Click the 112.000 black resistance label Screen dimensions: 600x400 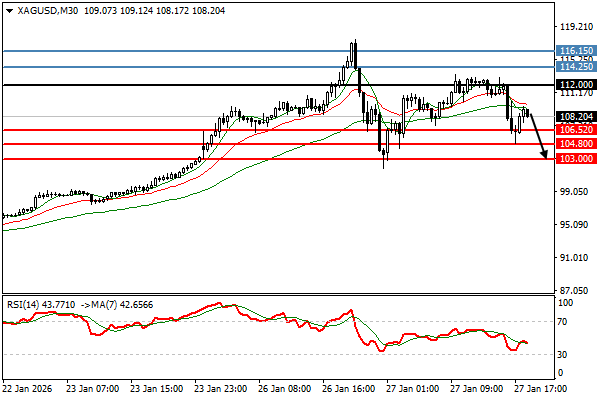577,85
